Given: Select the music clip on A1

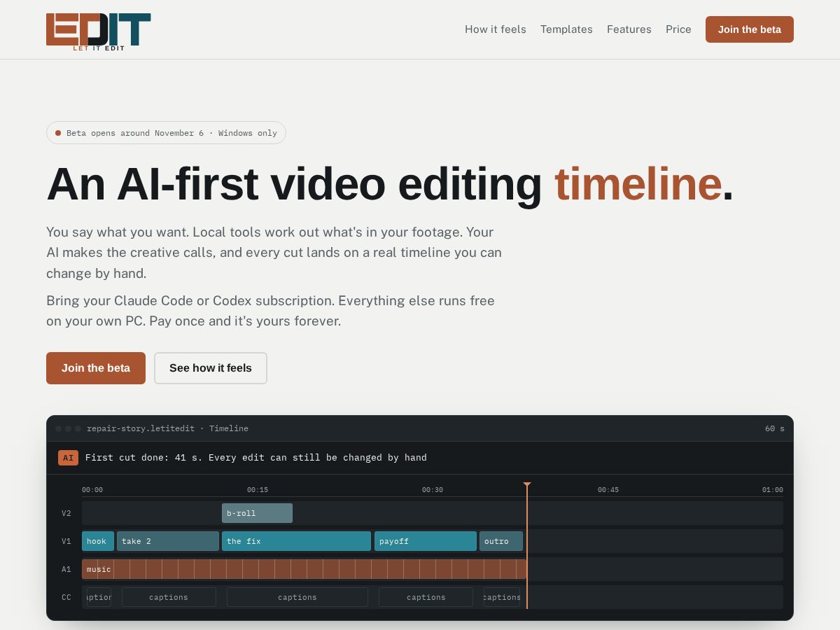Looking at the screenshot, I should coord(304,569).
